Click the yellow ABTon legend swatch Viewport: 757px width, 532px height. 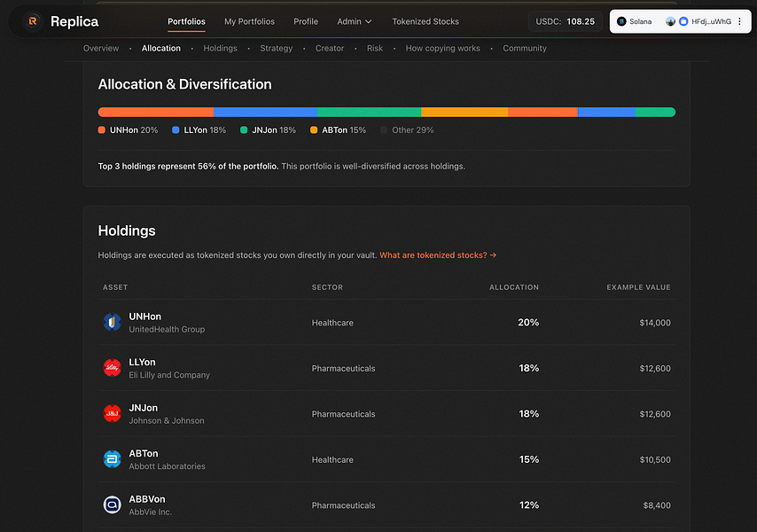tap(314, 129)
